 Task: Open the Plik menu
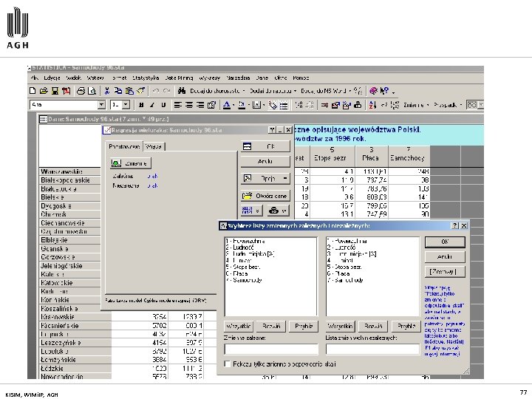(34, 78)
